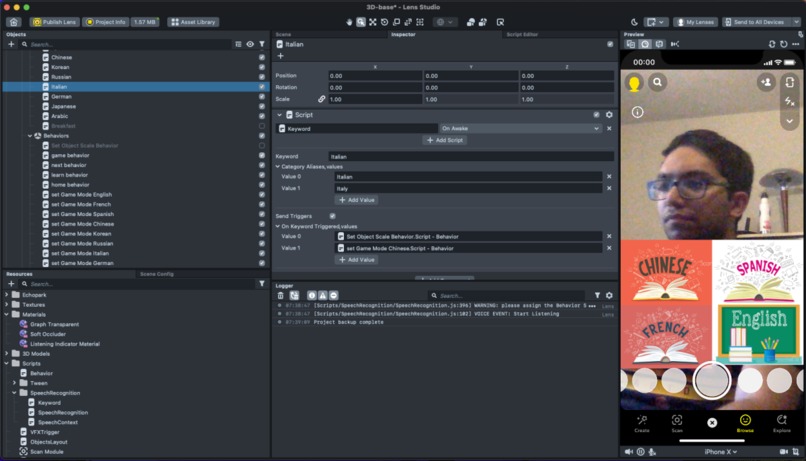Mute preview speaker icon
The image size is (806, 461).
click(629, 452)
